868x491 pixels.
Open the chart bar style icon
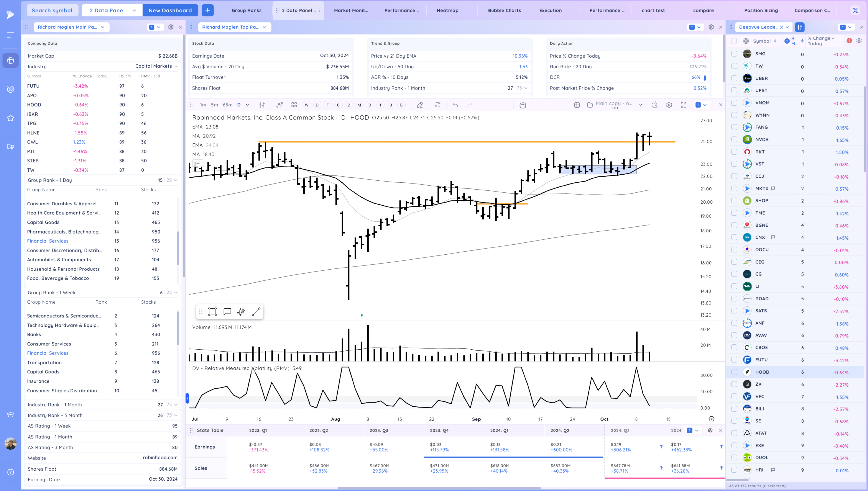pos(262,105)
